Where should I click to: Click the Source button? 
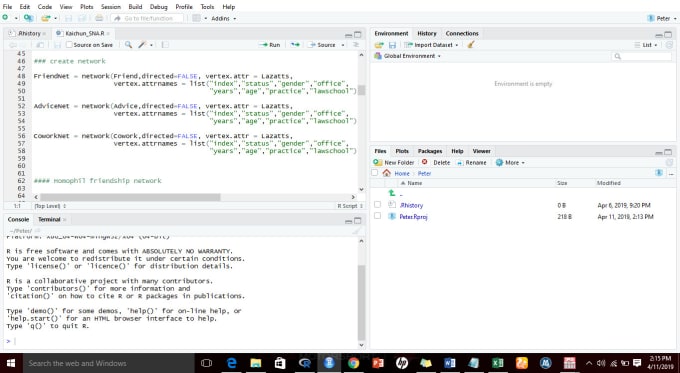(322, 45)
